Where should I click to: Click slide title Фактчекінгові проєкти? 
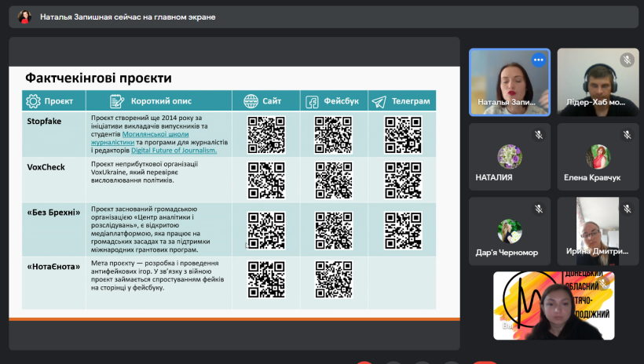click(x=99, y=78)
